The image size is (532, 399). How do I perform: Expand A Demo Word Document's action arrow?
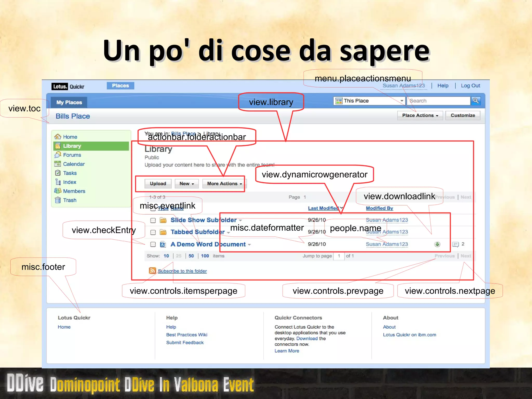point(249,245)
